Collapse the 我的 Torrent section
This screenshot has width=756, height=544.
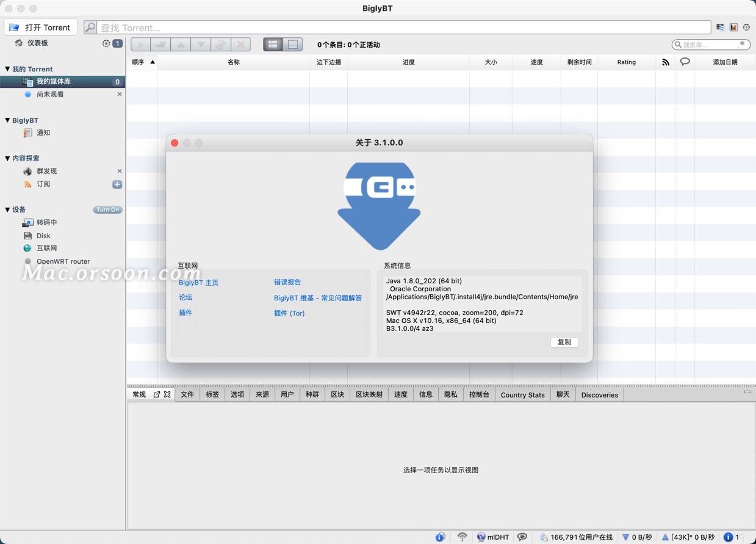click(7, 69)
